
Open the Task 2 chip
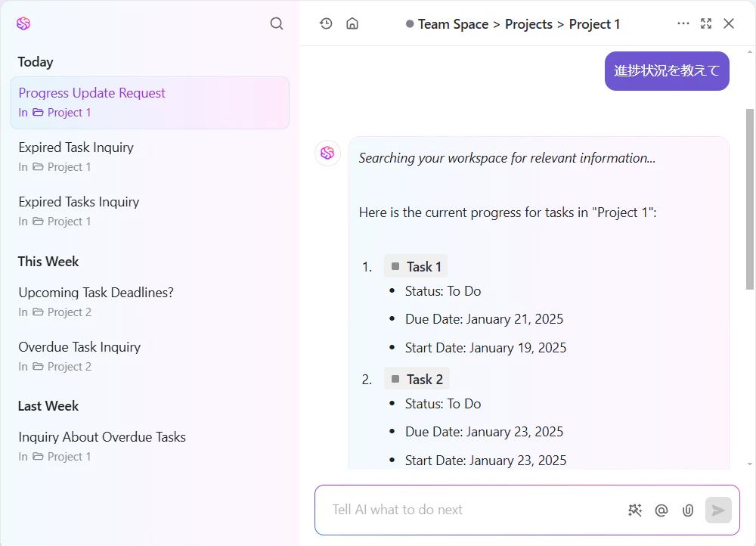point(417,379)
